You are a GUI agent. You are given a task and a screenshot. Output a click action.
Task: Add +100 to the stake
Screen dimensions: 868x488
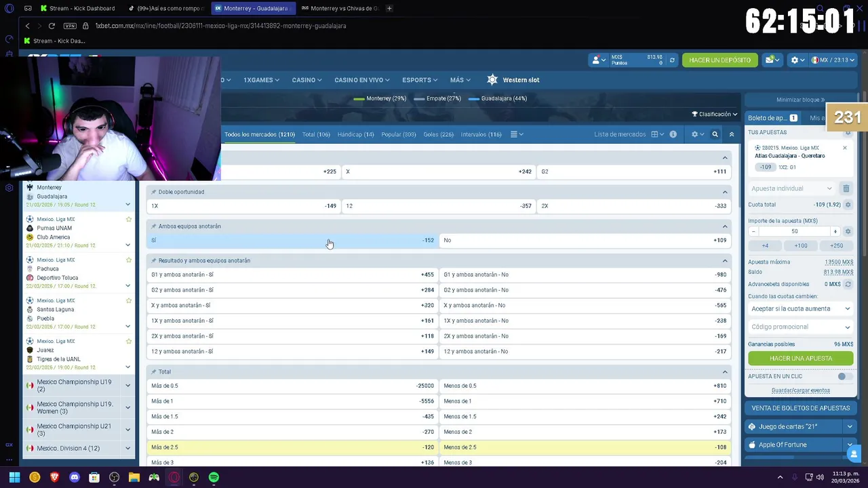click(800, 245)
